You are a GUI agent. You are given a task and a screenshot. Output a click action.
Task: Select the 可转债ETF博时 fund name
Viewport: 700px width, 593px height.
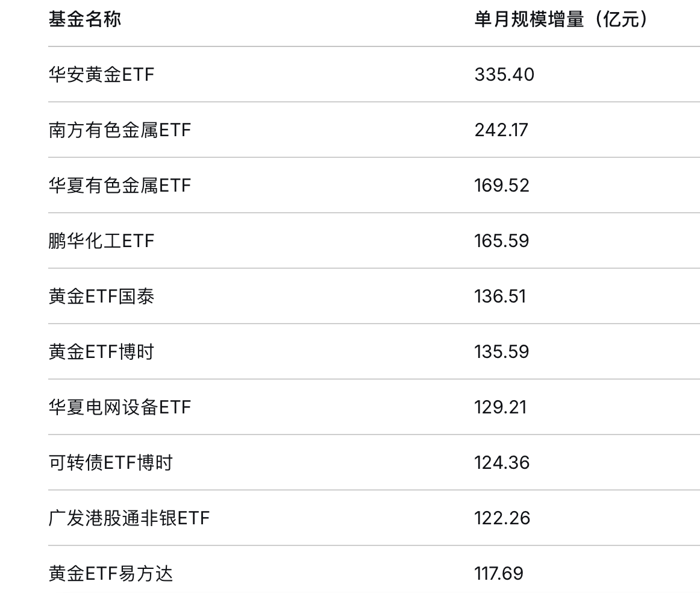pyautogui.click(x=110, y=463)
